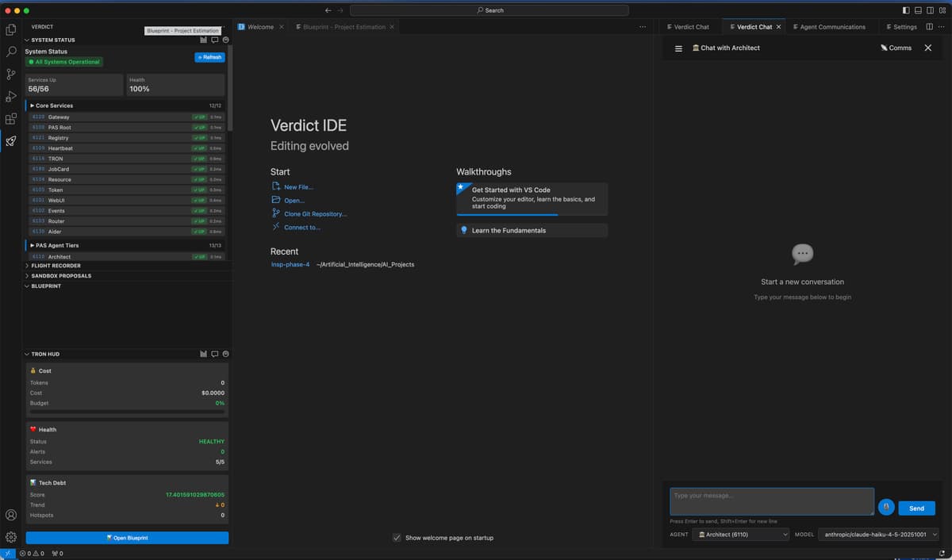952x560 pixels.
Task: Open the Model dropdown for claude-haiku
Action: 878,535
